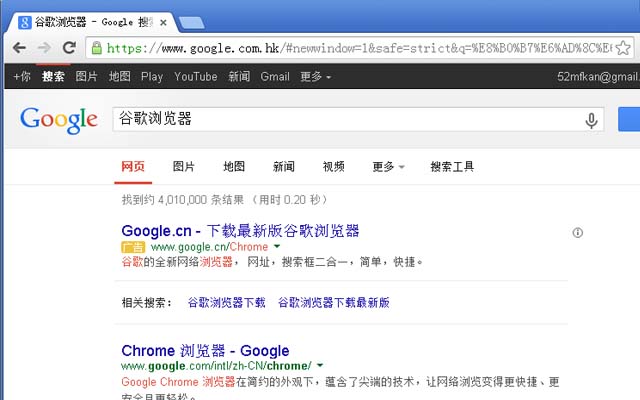The height and width of the screenshot is (400, 640).
Task: Click the green HTTPS padlock icon
Action: pyautogui.click(x=97, y=48)
